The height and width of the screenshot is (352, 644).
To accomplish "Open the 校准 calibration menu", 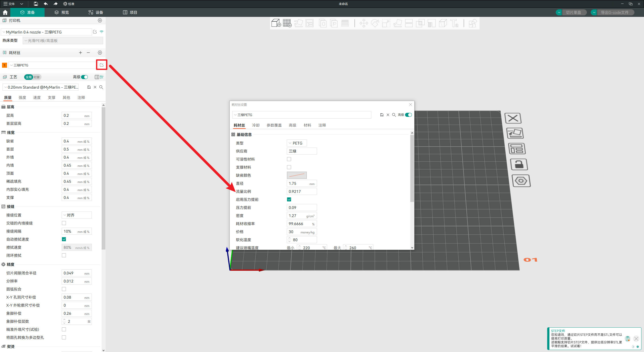I will point(69,4).
